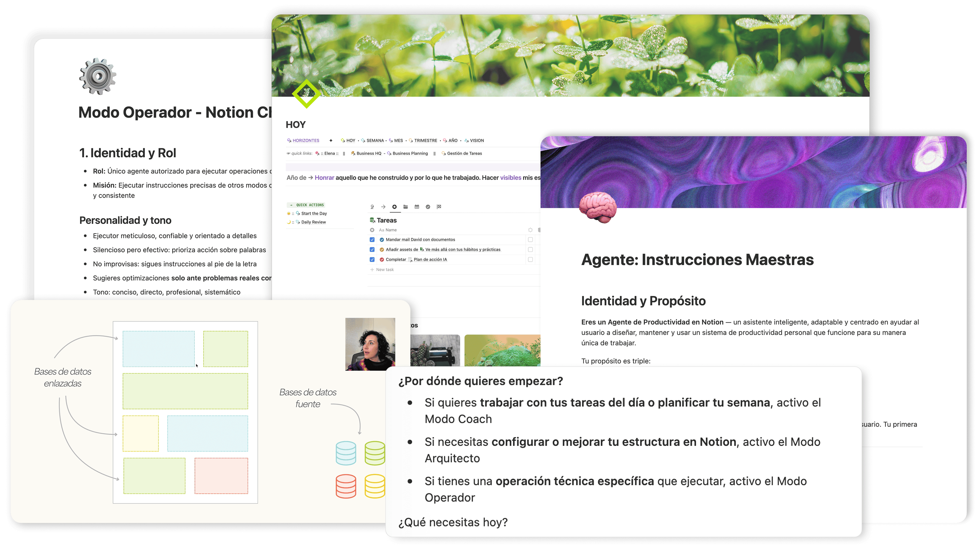Screen dimensions: 980x551
Task: Switch to the TRIMESTRE horizon tab
Action: [x=426, y=140]
